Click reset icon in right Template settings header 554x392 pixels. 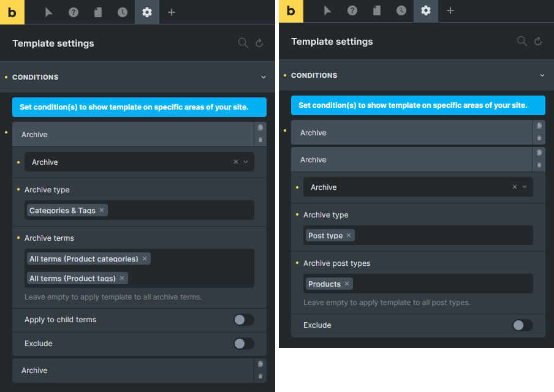pos(538,42)
